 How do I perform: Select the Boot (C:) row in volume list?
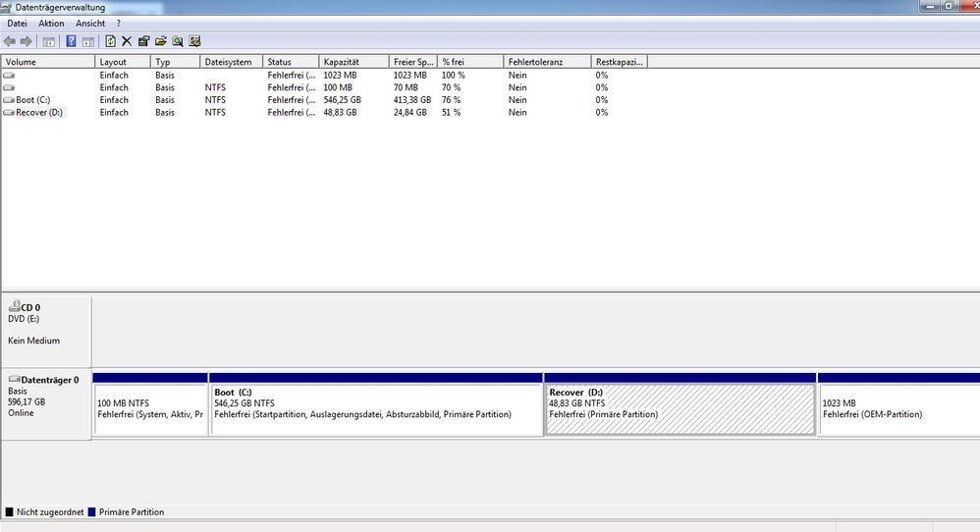(x=32, y=100)
